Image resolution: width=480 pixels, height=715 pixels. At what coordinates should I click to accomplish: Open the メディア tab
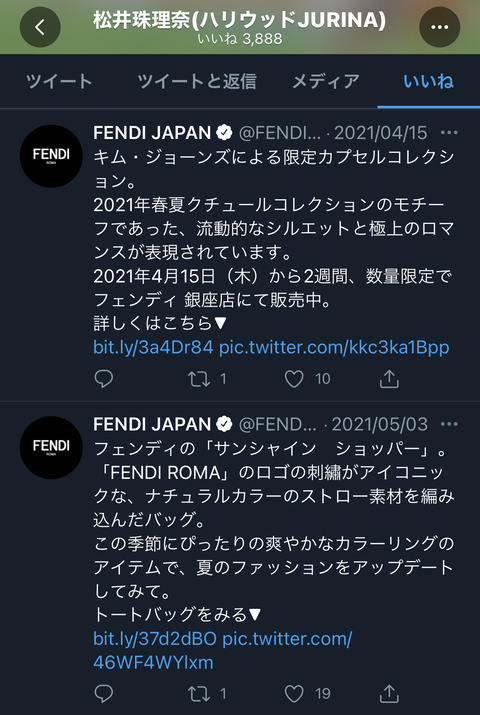pyautogui.click(x=325, y=82)
